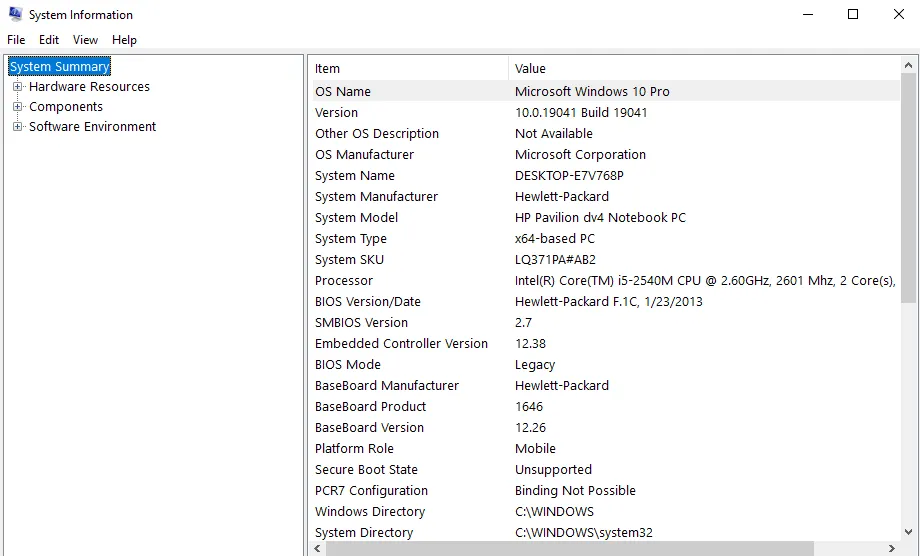Sort by the Value column header
Screen dimensions: 920x556
coord(700,68)
